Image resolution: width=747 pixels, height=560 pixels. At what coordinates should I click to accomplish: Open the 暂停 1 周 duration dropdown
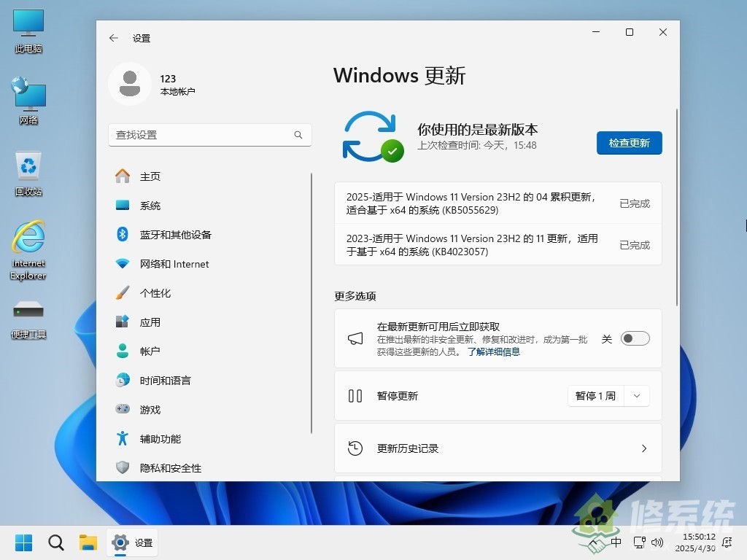(x=636, y=395)
